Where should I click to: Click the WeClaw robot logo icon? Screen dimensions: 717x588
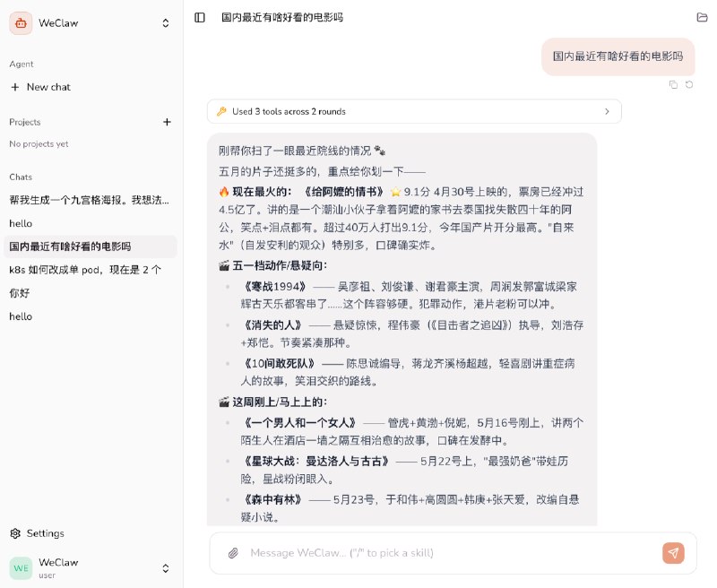[x=21, y=23]
